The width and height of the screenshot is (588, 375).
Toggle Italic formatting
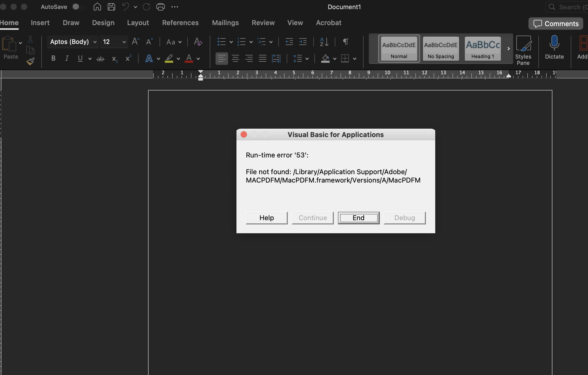click(67, 58)
